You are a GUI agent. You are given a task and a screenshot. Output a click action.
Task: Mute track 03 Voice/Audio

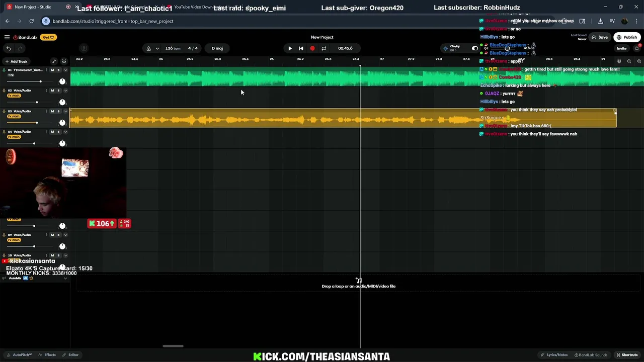pyautogui.click(x=52, y=111)
